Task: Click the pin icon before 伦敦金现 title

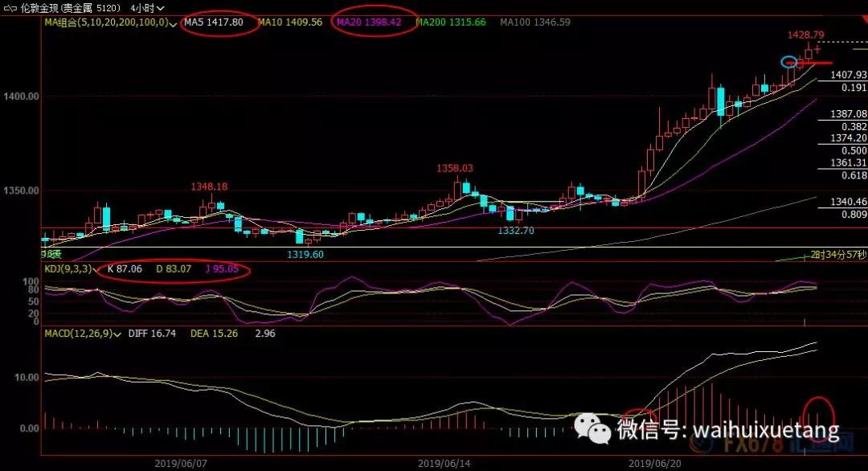Action: tap(10, 6)
